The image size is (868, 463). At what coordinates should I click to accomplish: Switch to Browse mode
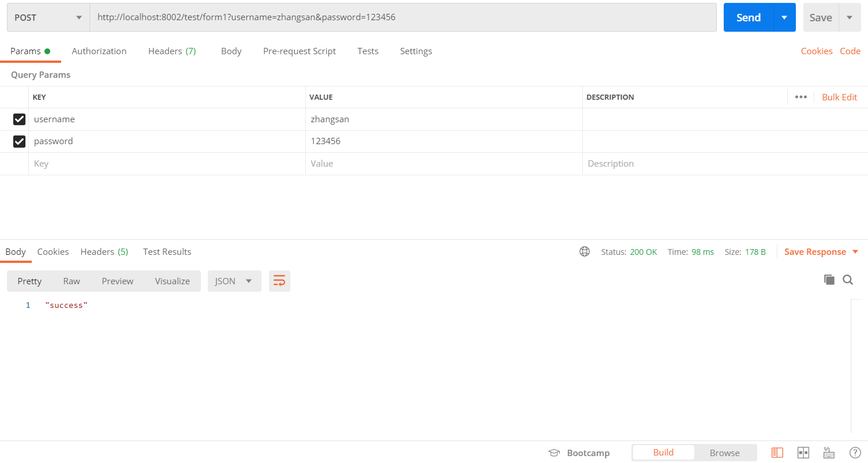tap(724, 453)
